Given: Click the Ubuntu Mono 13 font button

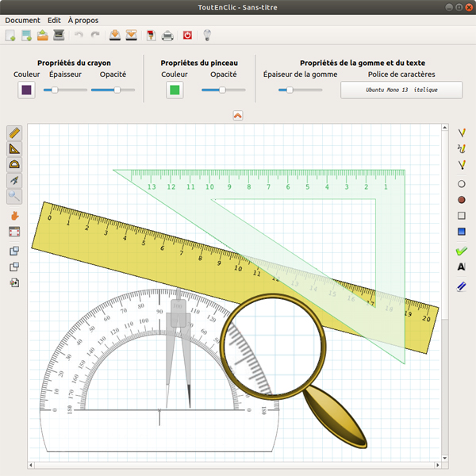Looking at the screenshot, I should (401, 90).
